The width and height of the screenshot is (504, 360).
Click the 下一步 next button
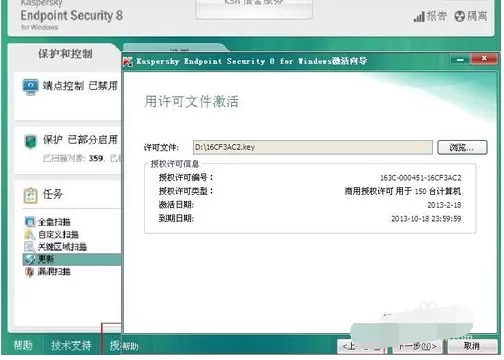(418, 347)
